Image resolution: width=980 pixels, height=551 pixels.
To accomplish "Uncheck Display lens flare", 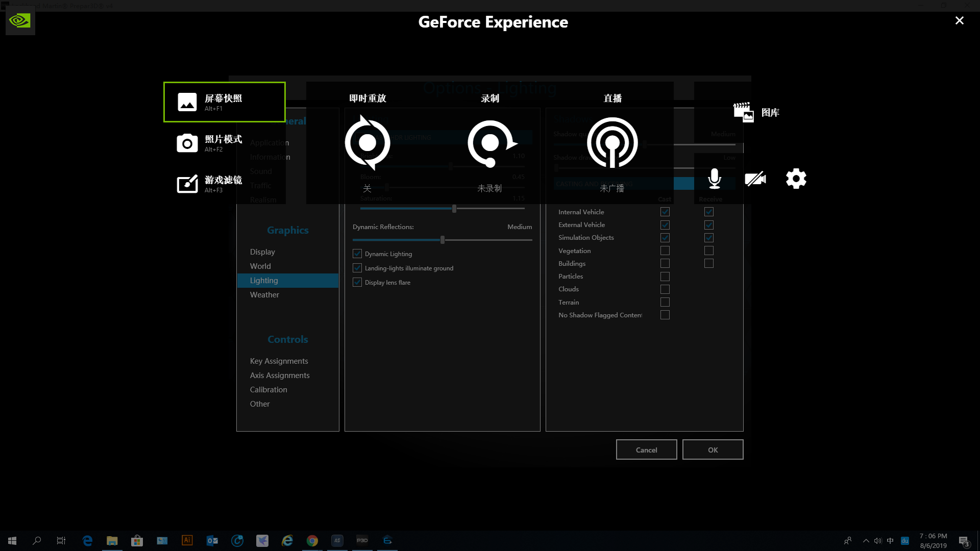I will click(x=357, y=282).
